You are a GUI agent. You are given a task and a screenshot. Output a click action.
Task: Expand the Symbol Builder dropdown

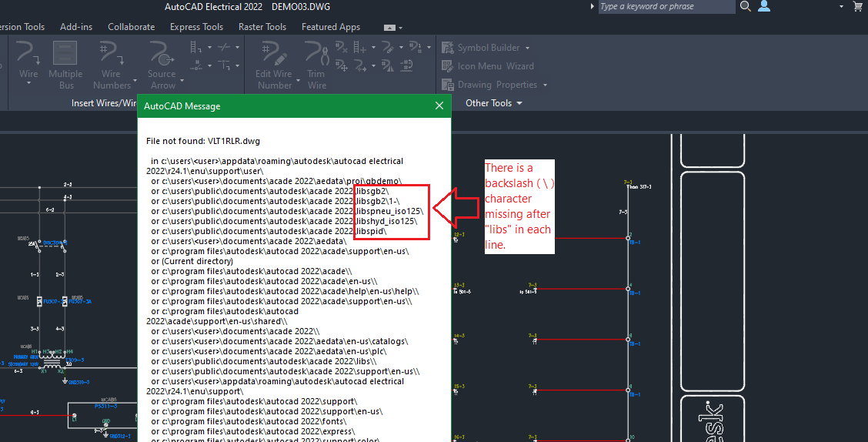click(x=527, y=49)
